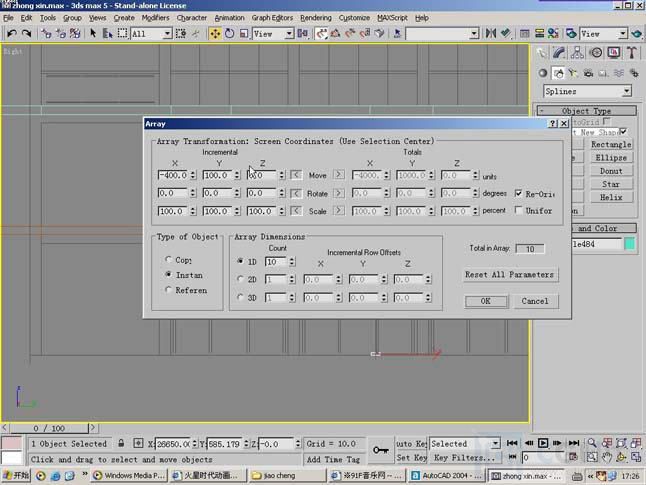This screenshot has height=485, width=646.
Task: Select the Geometry category icon
Action: click(x=543, y=73)
